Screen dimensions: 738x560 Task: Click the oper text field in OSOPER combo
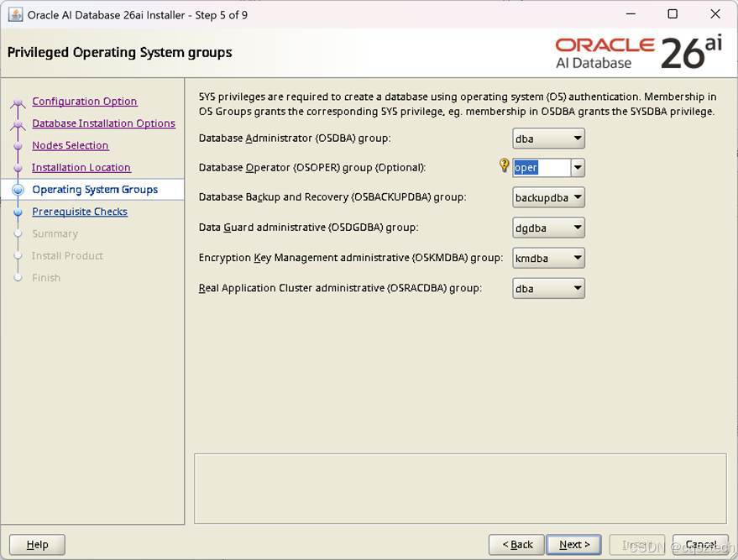(542, 168)
